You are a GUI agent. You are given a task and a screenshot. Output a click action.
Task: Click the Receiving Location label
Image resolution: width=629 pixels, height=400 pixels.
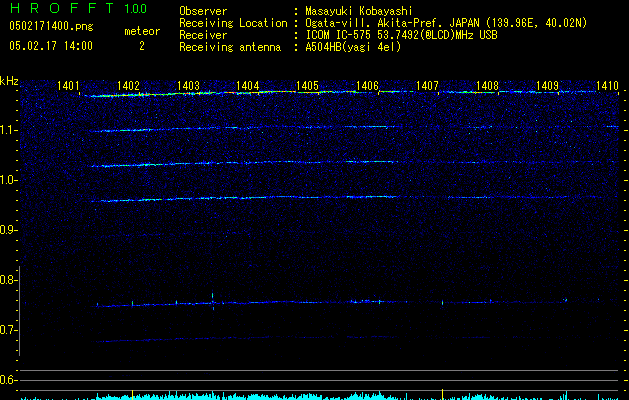coord(233,23)
